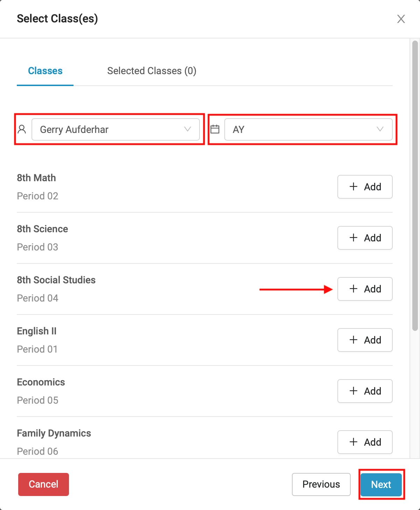
Task: Click plus icon for Family Dynamics
Action: point(353,442)
